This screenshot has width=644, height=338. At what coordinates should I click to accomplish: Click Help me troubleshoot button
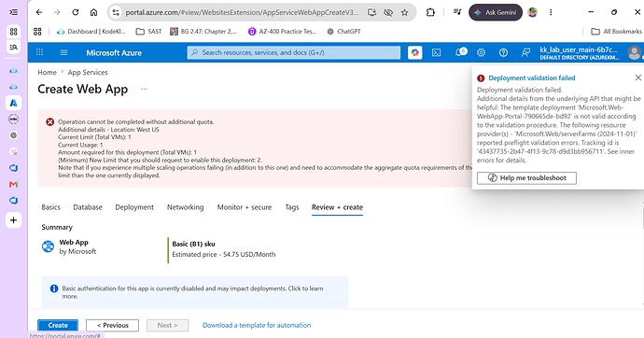526,177
